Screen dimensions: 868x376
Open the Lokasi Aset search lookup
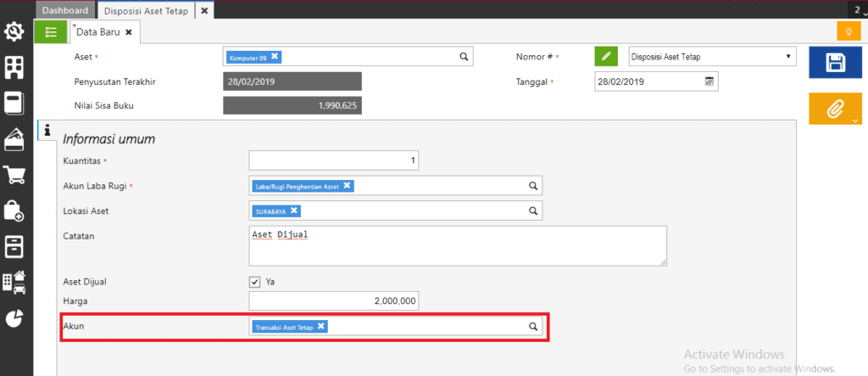[x=533, y=210]
